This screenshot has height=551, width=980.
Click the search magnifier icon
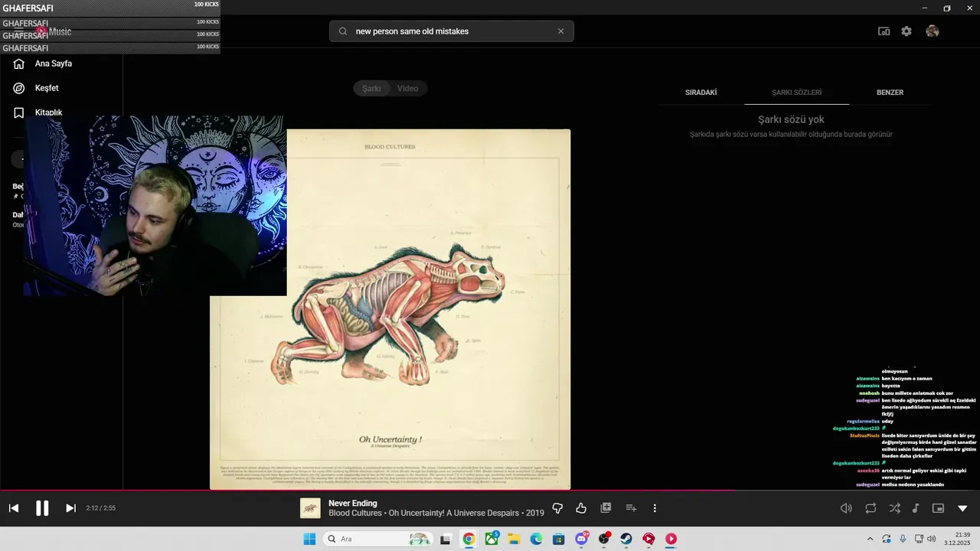click(x=343, y=31)
